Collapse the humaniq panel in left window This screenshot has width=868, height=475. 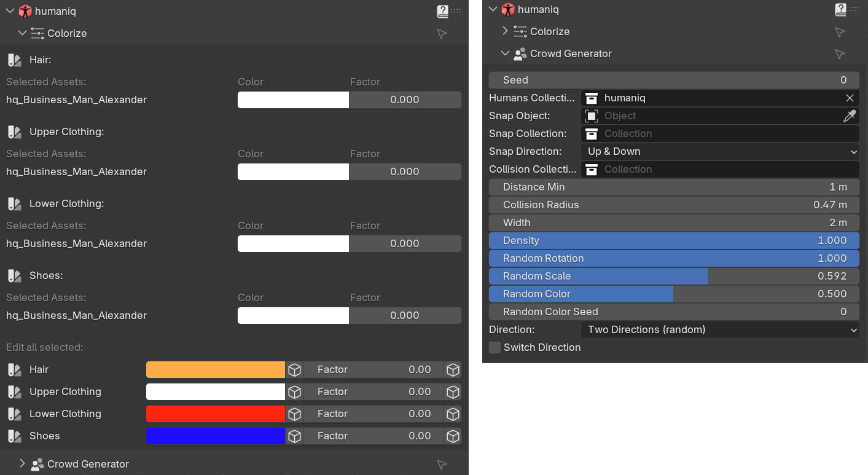click(10, 10)
